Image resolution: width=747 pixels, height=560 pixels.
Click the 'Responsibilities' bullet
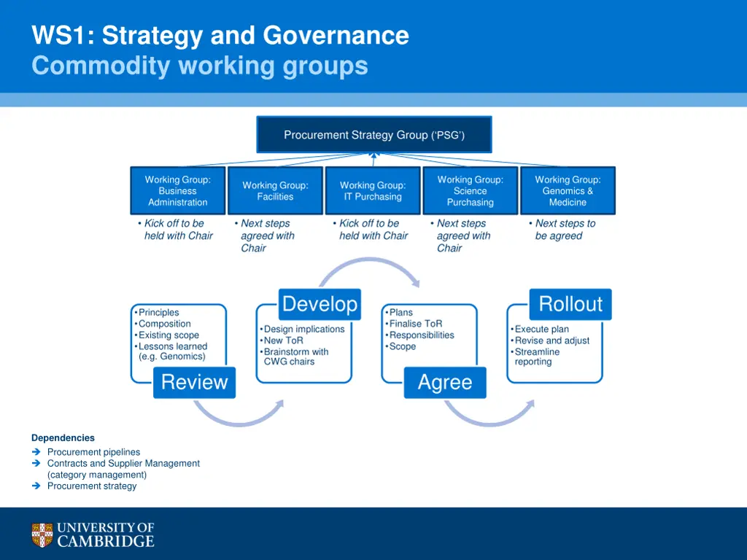click(x=419, y=335)
